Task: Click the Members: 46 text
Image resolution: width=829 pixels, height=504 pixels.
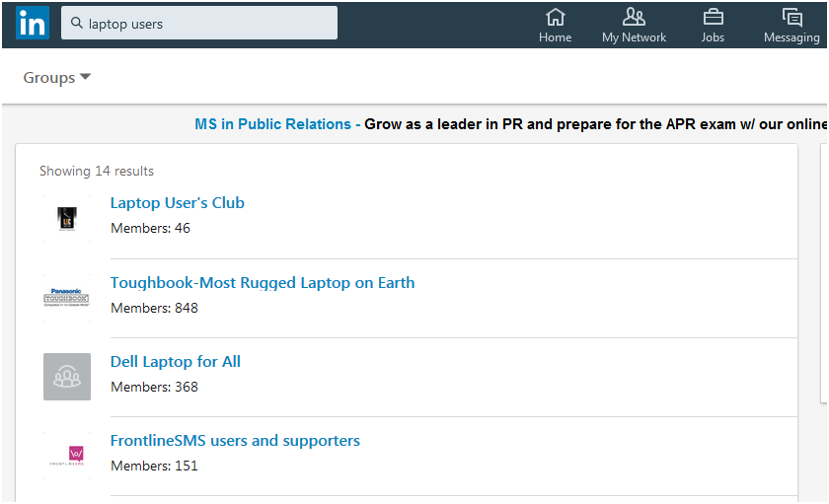Action: [150, 228]
